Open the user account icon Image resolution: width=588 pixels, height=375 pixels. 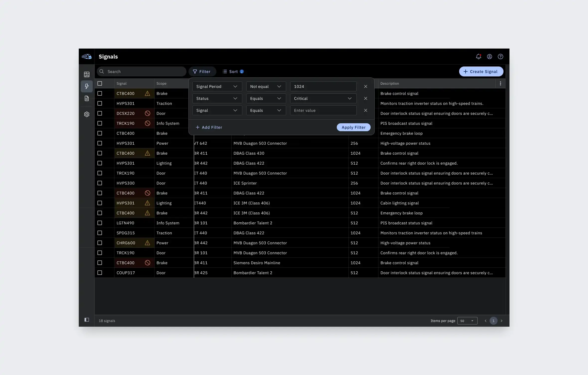(489, 57)
